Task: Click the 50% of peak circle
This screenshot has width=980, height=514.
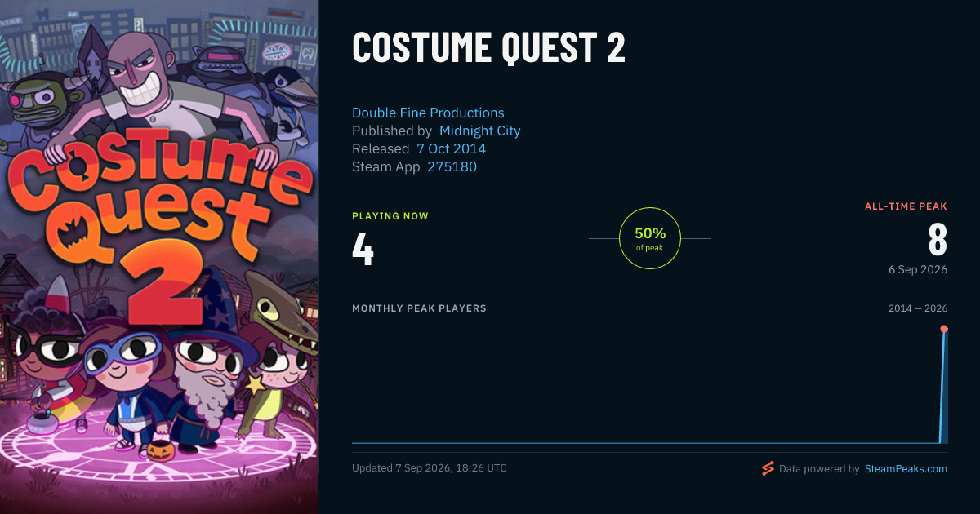Action: point(650,238)
